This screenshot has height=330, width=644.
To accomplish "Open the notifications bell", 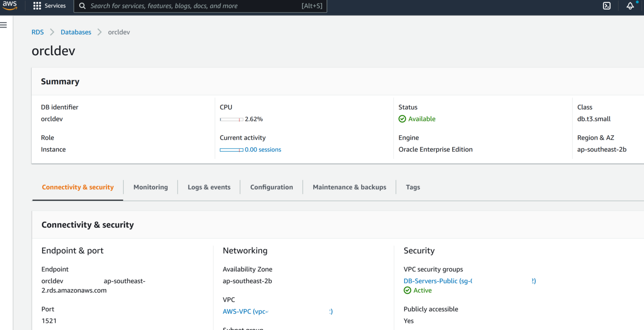I will point(630,6).
